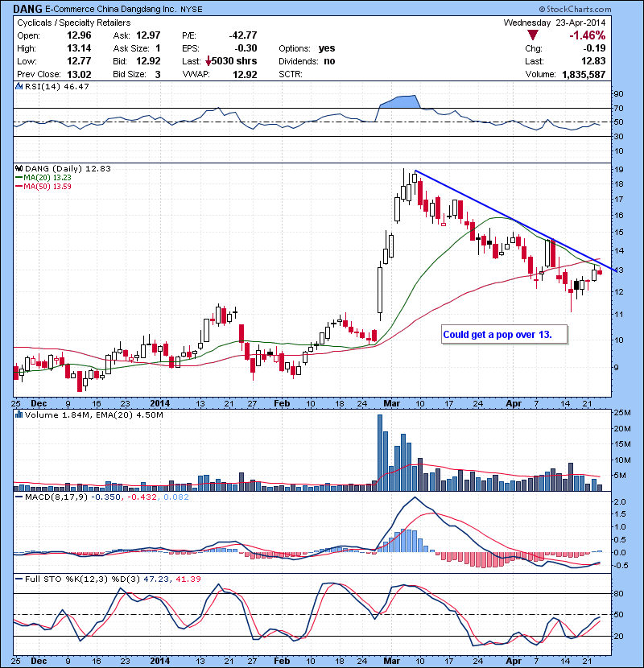644x668 pixels.
Task: Click the -1.46% percent change value
Action: (587, 35)
